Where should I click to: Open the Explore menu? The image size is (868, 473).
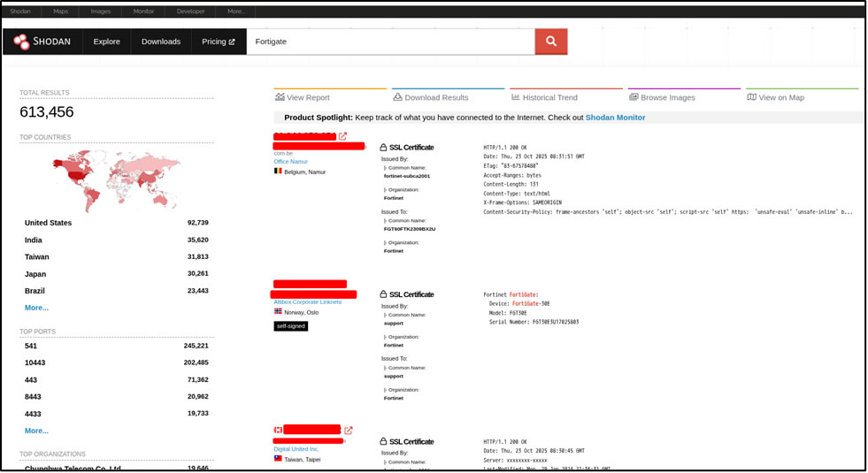pyautogui.click(x=106, y=42)
